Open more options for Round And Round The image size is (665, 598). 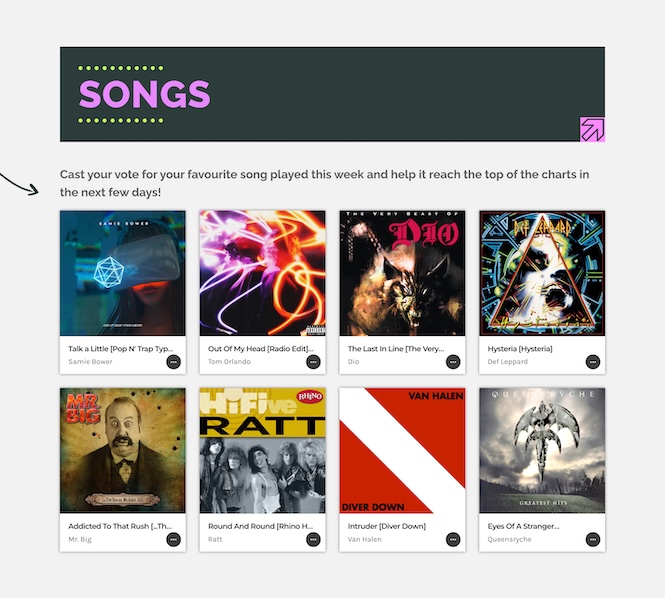[x=313, y=539]
